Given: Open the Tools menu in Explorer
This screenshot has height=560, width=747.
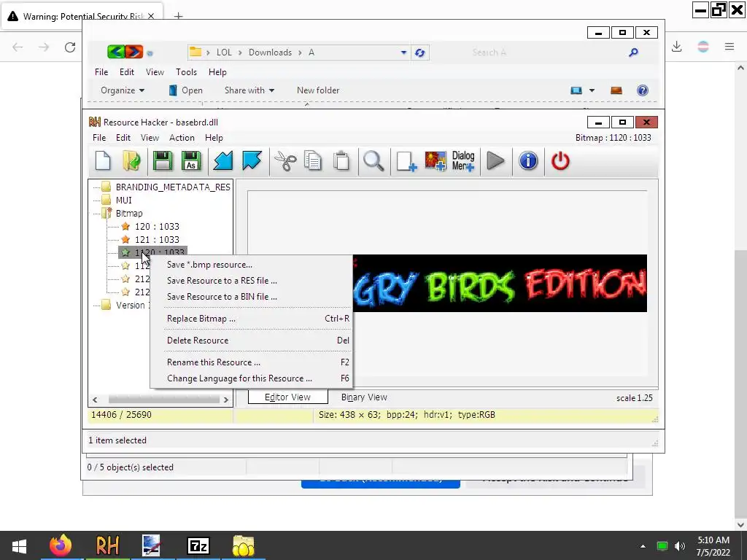Looking at the screenshot, I should point(186,72).
